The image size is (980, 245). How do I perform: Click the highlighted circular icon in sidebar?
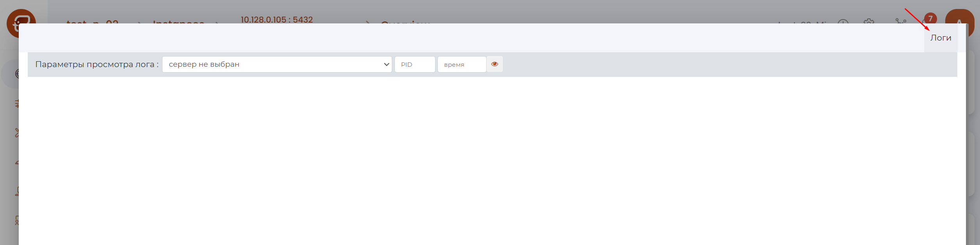(16, 73)
